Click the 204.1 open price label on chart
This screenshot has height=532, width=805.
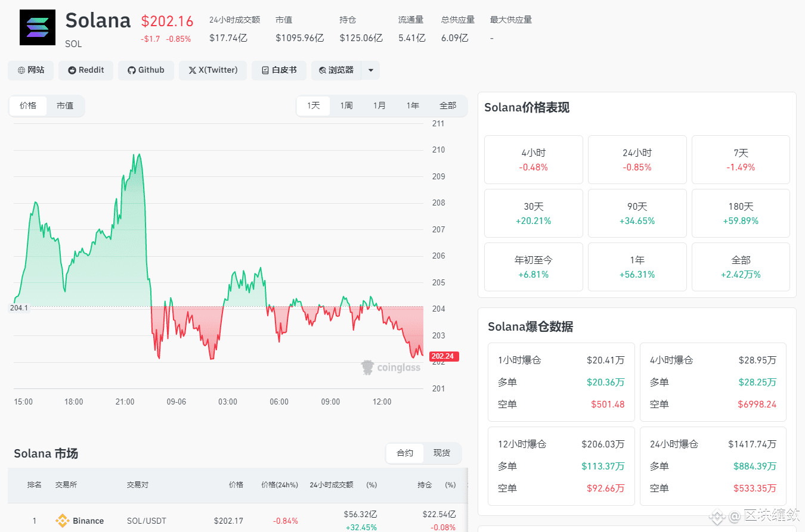[19, 308]
